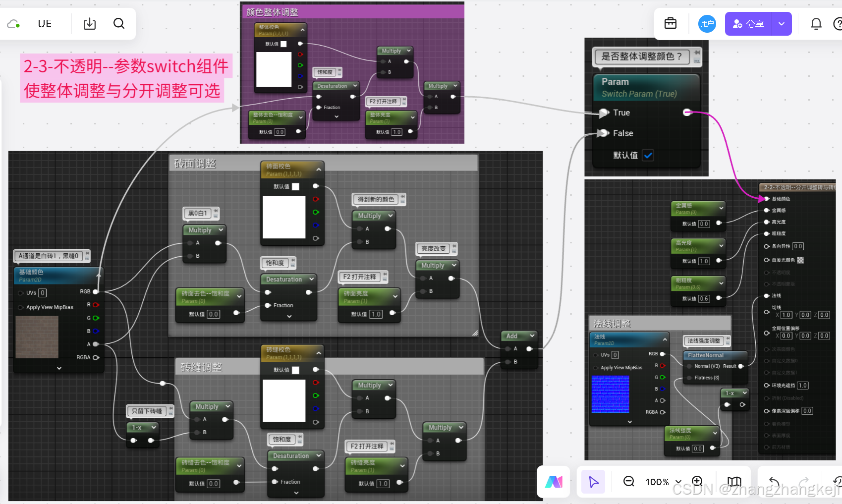Click the redo arrow

pyautogui.click(x=804, y=481)
